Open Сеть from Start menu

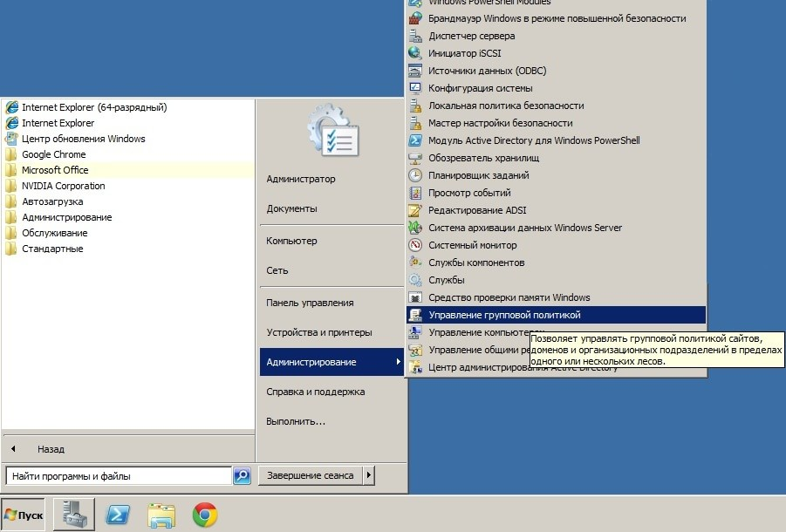coord(277,270)
